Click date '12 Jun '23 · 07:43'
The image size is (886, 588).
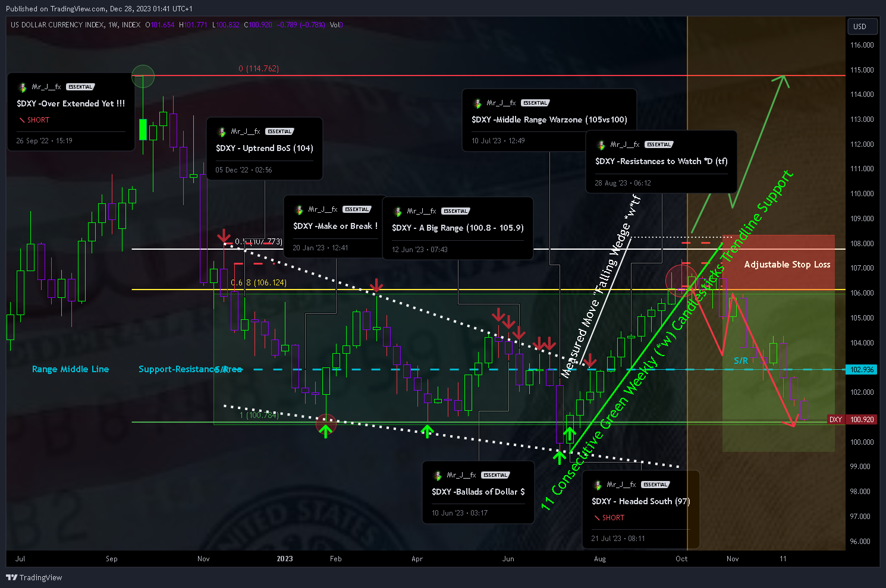pyautogui.click(x=420, y=250)
